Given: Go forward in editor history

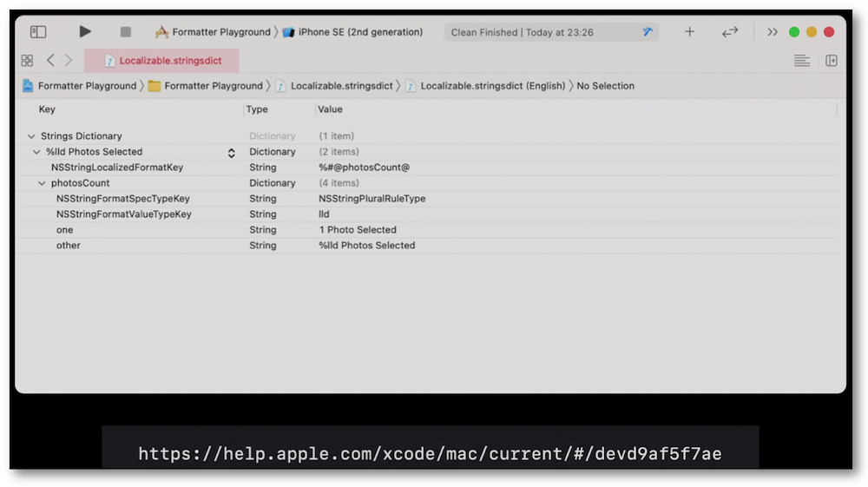Looking at the screenshot, I should (x=69, y=60).
